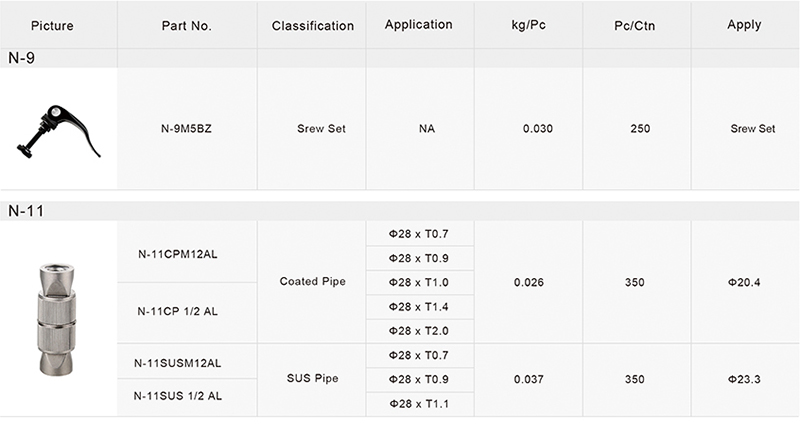
Task: Click the kg/Pc column header
Action: click(x=526, y=25)
